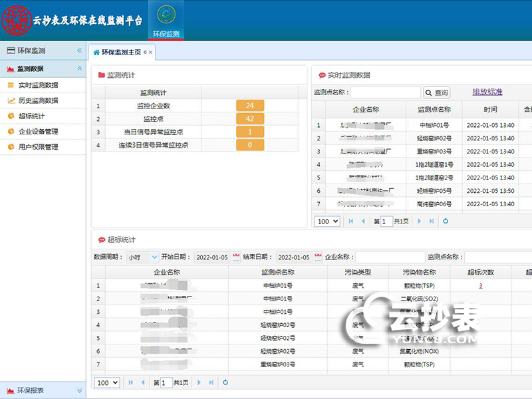Select the 实时监测数据 list icon in sidebar
The width and height of the screenshot is (532, 399).
[x=11, y=85]
